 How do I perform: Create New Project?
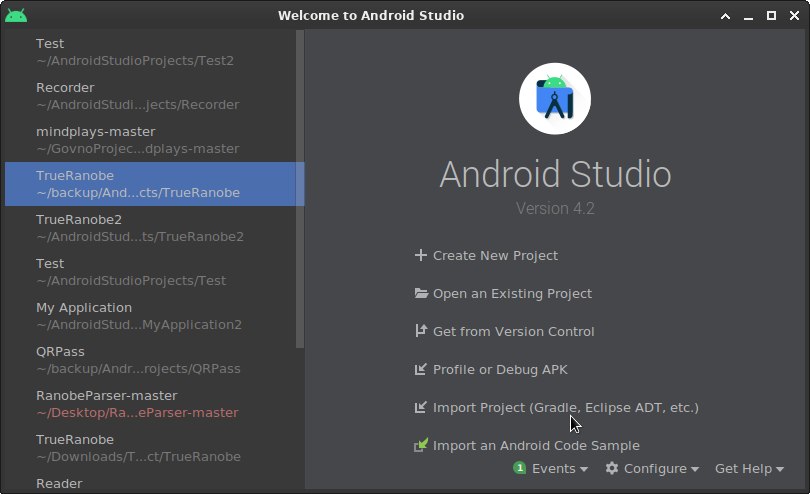coord(495,255)
